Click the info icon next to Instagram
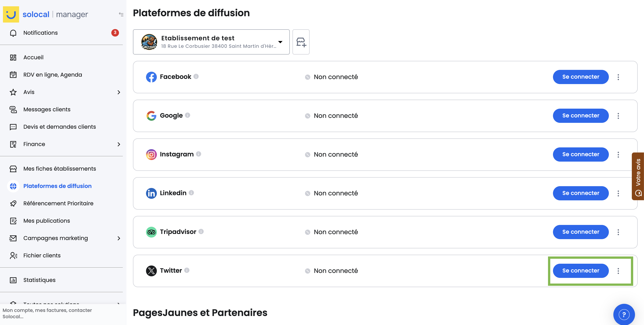The width and height of the screenshot is (644, 325). [x=199, y=154]
